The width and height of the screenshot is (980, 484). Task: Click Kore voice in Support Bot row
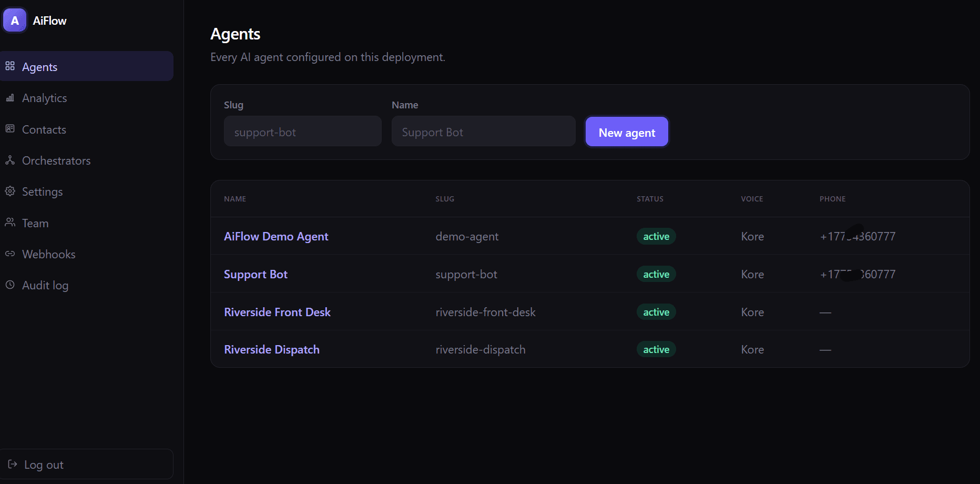(x=752, y=274)
